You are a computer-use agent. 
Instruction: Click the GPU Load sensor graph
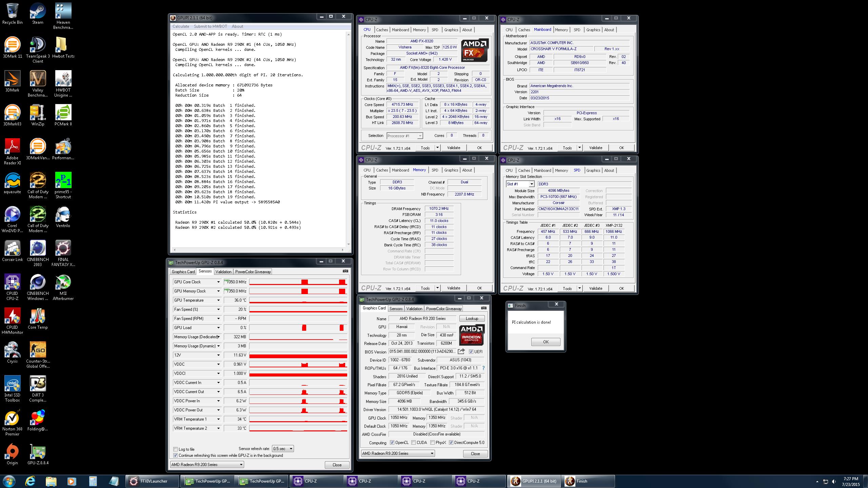[x=298, y=328]
